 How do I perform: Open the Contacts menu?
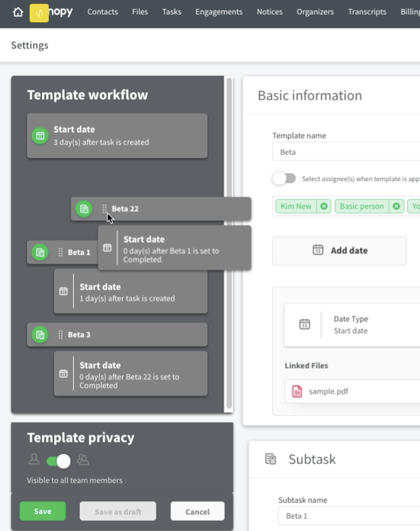click(103, 12)
